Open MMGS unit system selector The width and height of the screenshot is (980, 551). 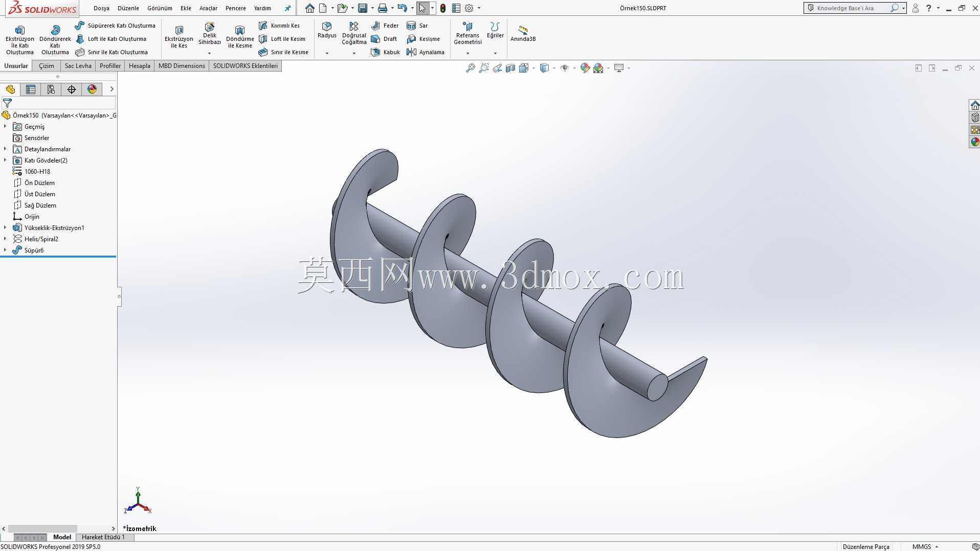point(925,547)
